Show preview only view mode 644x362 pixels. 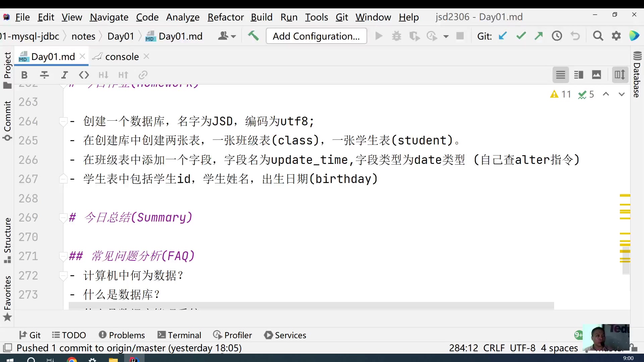597,75
